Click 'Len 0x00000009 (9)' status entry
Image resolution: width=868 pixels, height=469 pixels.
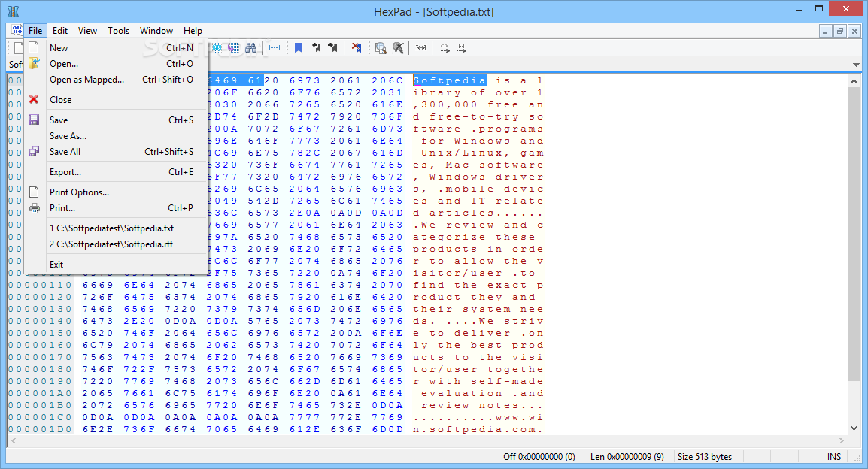point(627,457)
